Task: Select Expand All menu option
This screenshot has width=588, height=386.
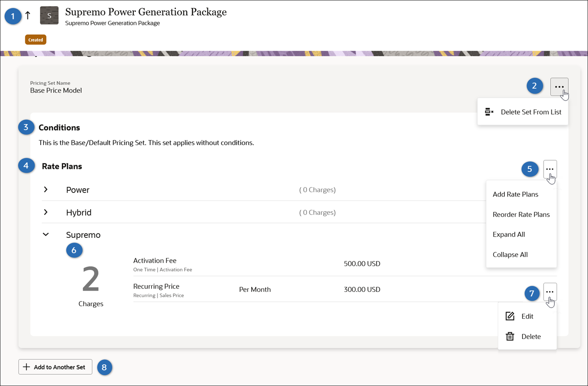Action: pyautogui.click(x=509, y=234)
